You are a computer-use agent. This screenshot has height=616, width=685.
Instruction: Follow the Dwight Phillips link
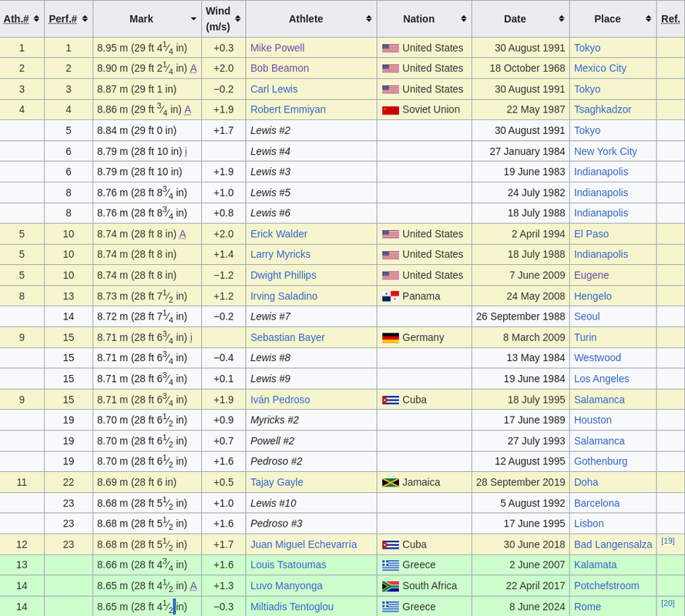pyautogui.click(x=283, y=276)
